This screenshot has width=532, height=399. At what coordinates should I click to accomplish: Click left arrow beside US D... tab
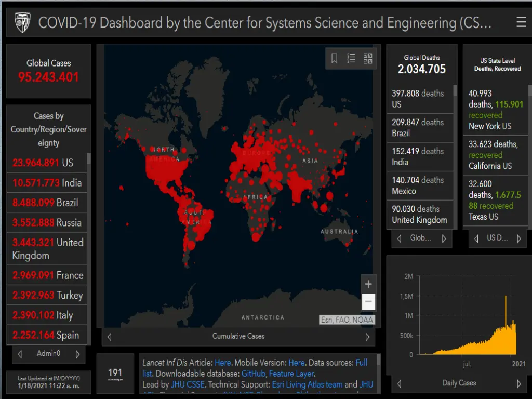click(476, 238)
